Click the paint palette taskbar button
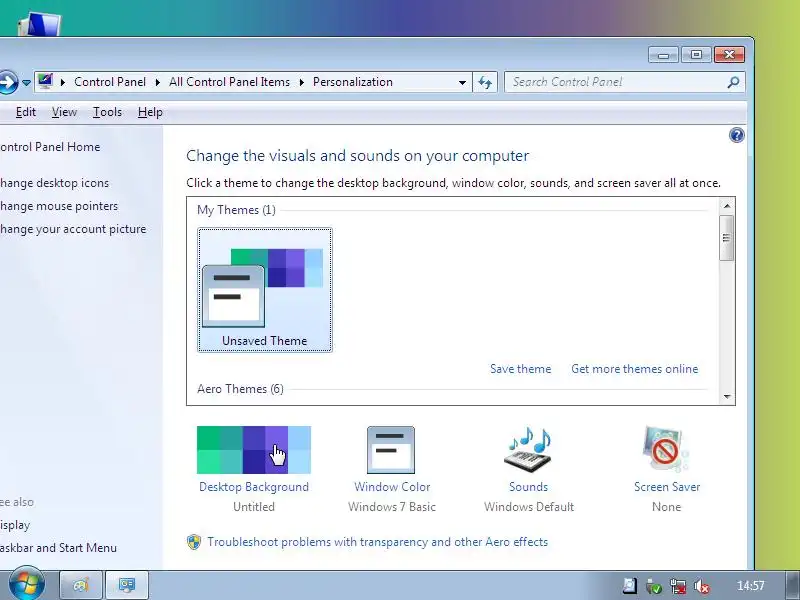Screen dimensions: 800x600 pos(81,585)
